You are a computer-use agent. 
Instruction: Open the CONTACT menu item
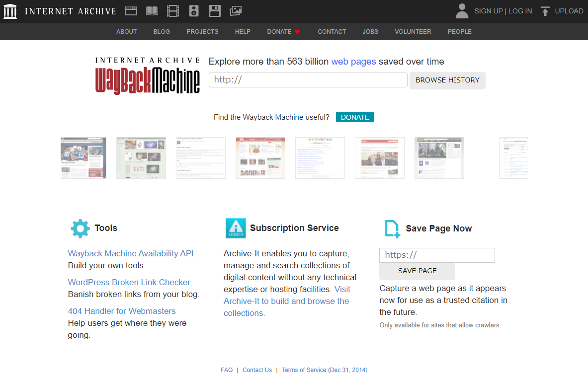332,32
